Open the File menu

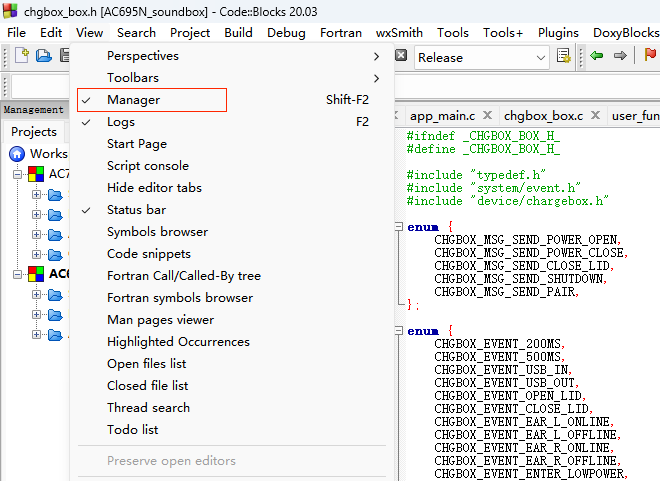click(x=16, y=33)
